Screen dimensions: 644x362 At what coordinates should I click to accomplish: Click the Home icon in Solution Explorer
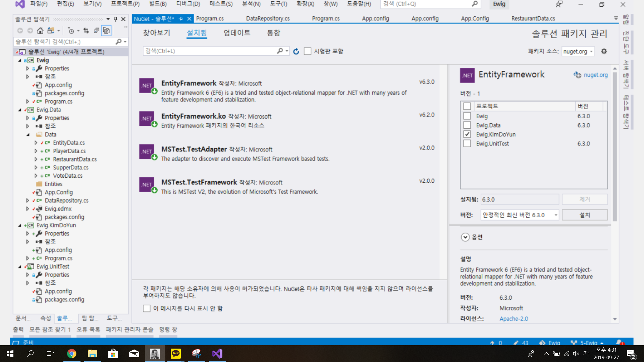pyautogui.click(x=40, y=31)
